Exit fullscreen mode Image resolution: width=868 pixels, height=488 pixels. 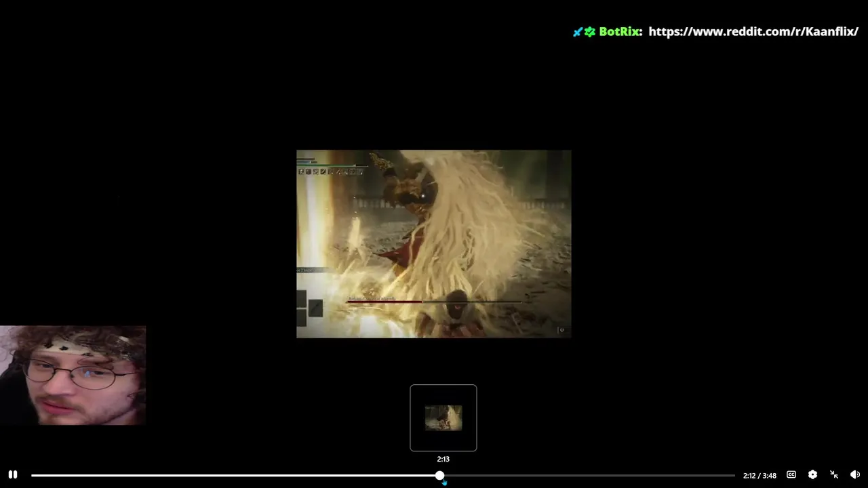(834, 475)
